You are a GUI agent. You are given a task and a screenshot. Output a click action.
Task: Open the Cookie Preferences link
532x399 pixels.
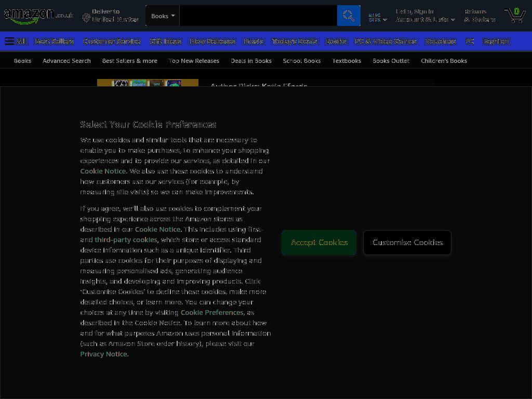click(212, 312)
